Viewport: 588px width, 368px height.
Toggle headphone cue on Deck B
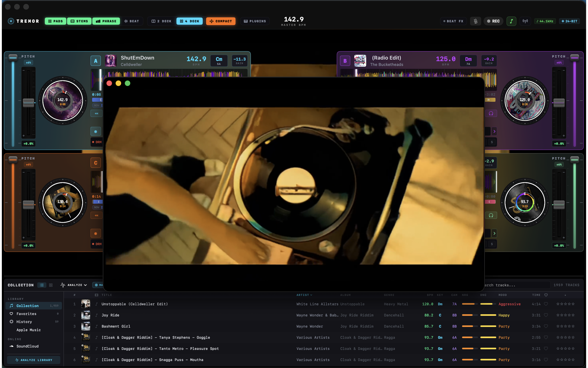click(491, 113)
